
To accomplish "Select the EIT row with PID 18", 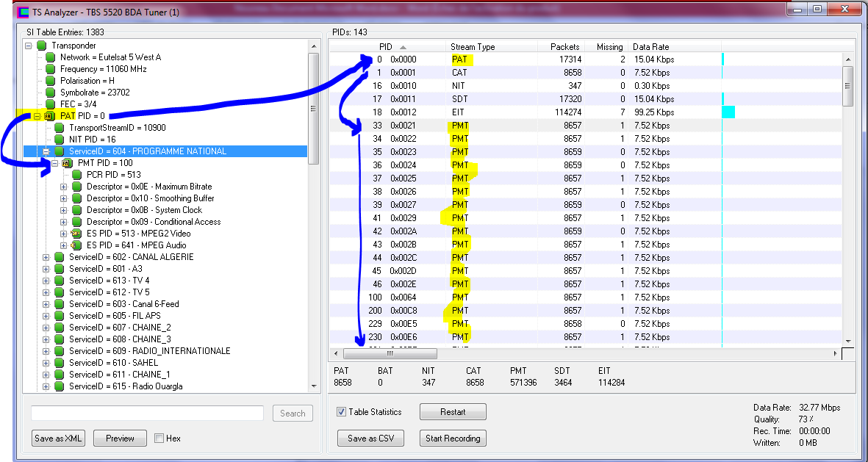I will (x=514, y=112).
